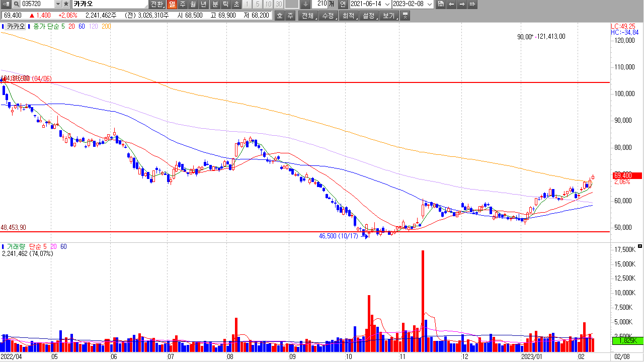644x362 pixels.
Task: Click the save floppy disk icon
Action: point(441,4)
